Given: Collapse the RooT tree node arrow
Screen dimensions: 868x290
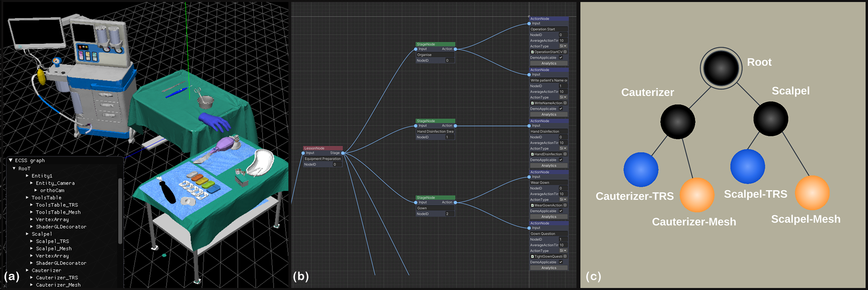Looking at the screenshot, I should tap(14, 169).
